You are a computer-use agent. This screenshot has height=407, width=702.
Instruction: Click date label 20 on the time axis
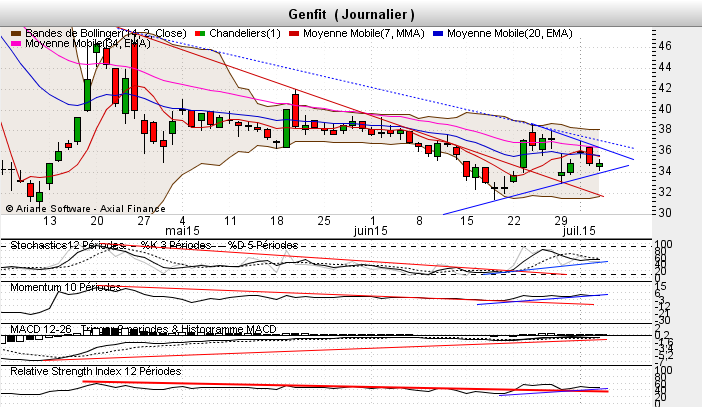pos(97,221)
